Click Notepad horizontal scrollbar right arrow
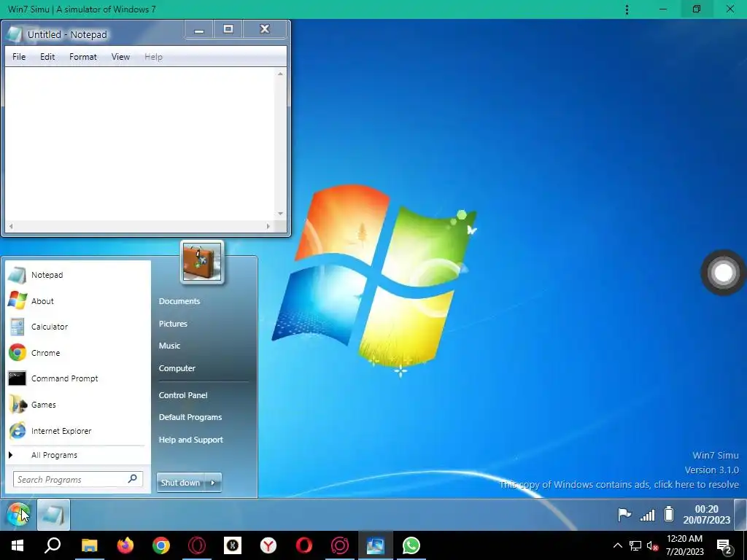Image resolution: width=747 pixels, height=560 pixels. [268, 226]
